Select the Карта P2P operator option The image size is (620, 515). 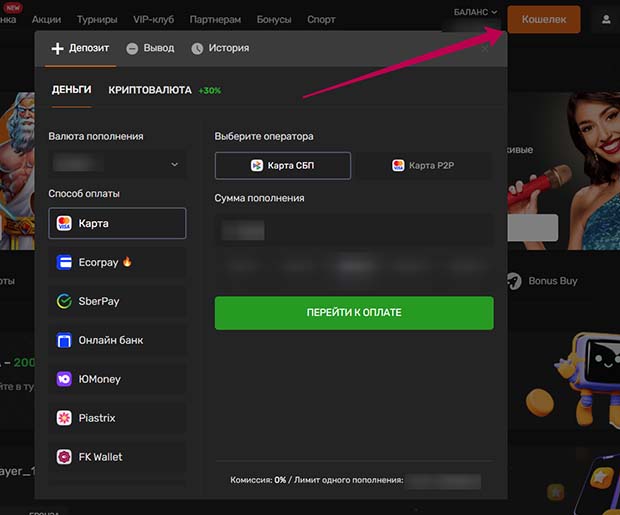point(423,165)
